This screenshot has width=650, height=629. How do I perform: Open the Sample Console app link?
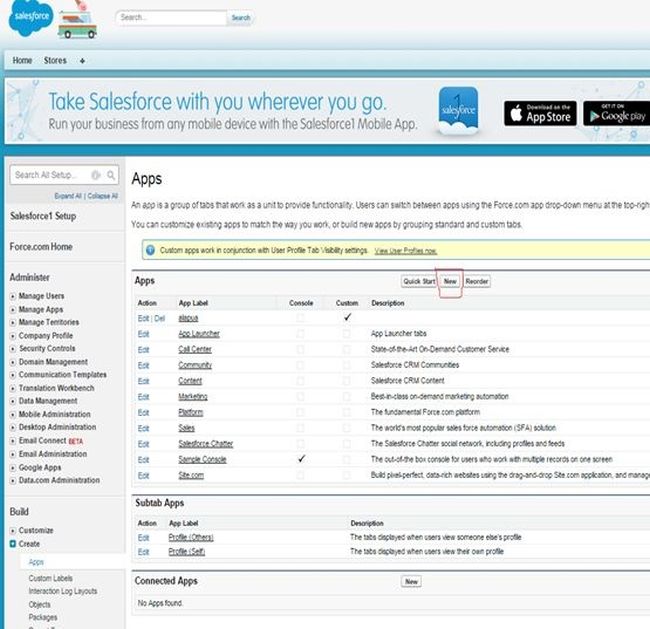tap(202, 459)
